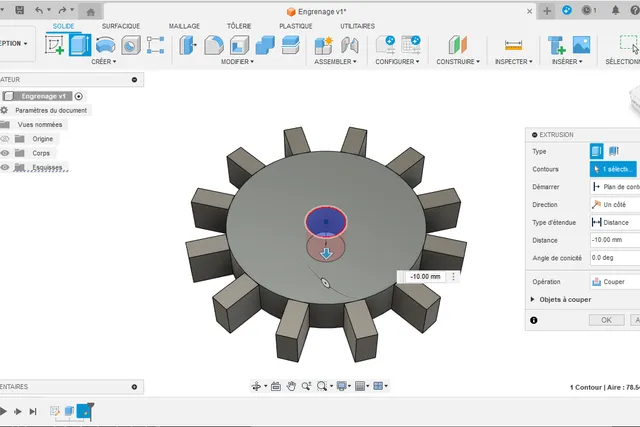Select the Fillet tool
The width and height of the screenshot is (640, 427).
[213, 45]
